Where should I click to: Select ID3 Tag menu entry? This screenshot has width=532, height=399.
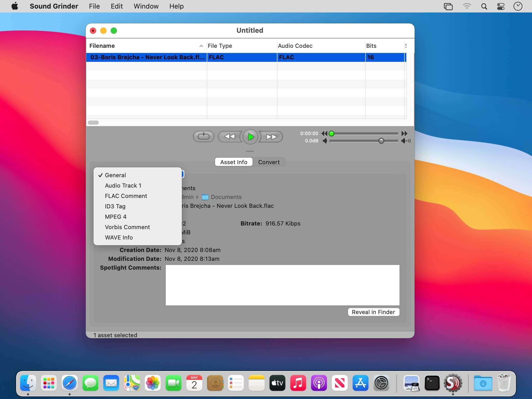coord(115,206)
